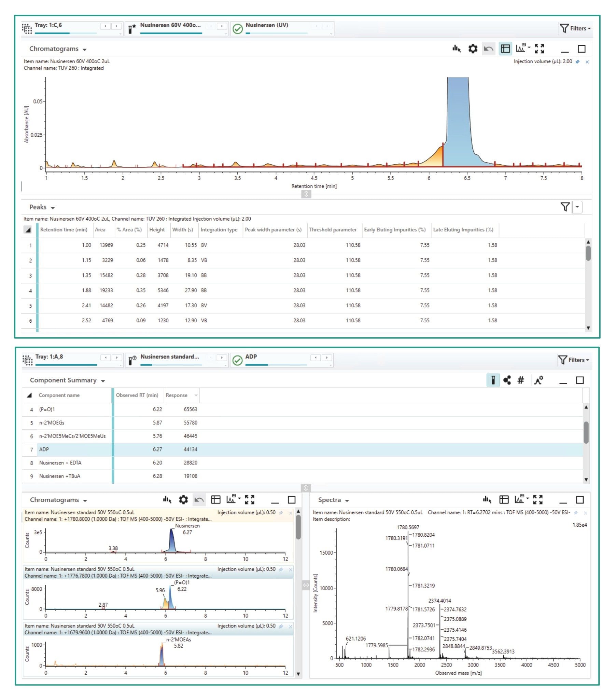Toggle vial view button in Component Summary
Viewport: 615px width, 700px height.
[x=493, y=380]
